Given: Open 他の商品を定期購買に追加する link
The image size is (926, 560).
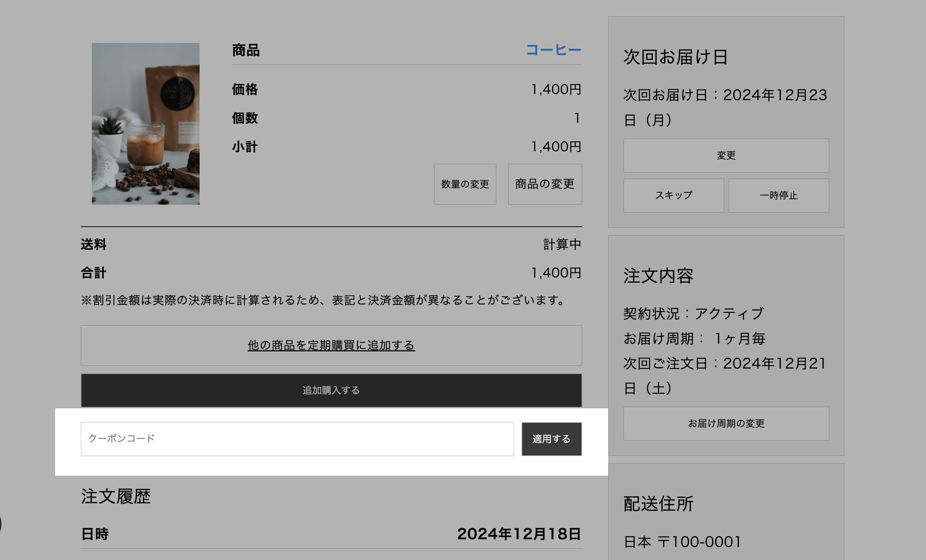Looking at the screenshot, I should (x=331, y=345).
